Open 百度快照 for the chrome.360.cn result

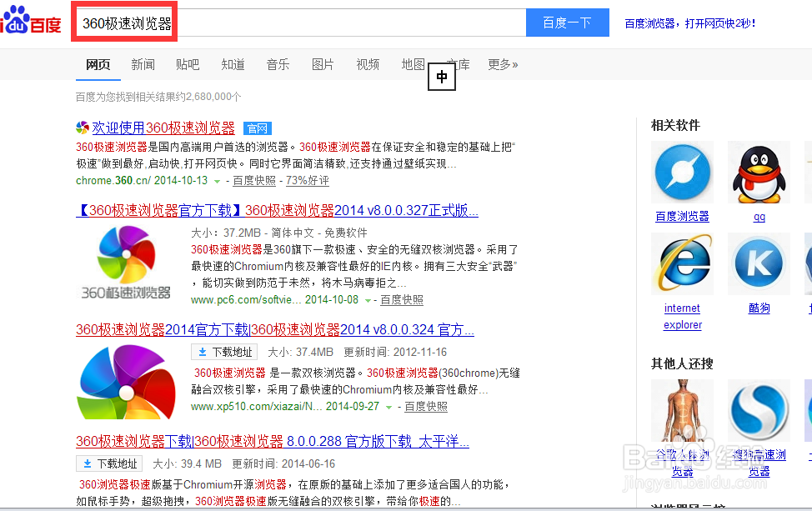coord(254,181)
